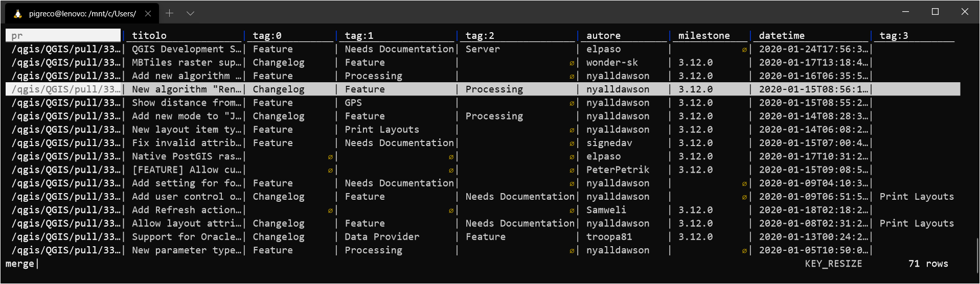Expand the terminal profiles dropdown chevron

[x=190, y=13]
